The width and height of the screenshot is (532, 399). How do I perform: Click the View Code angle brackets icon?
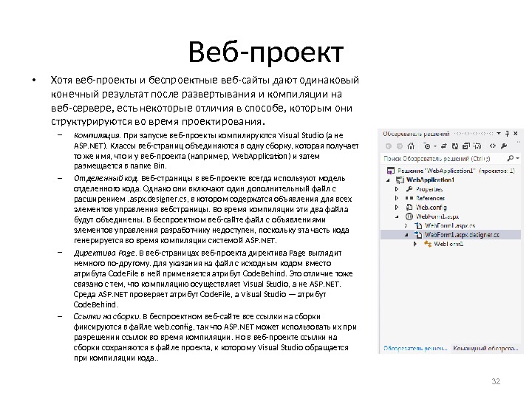(x=492, y=146)
